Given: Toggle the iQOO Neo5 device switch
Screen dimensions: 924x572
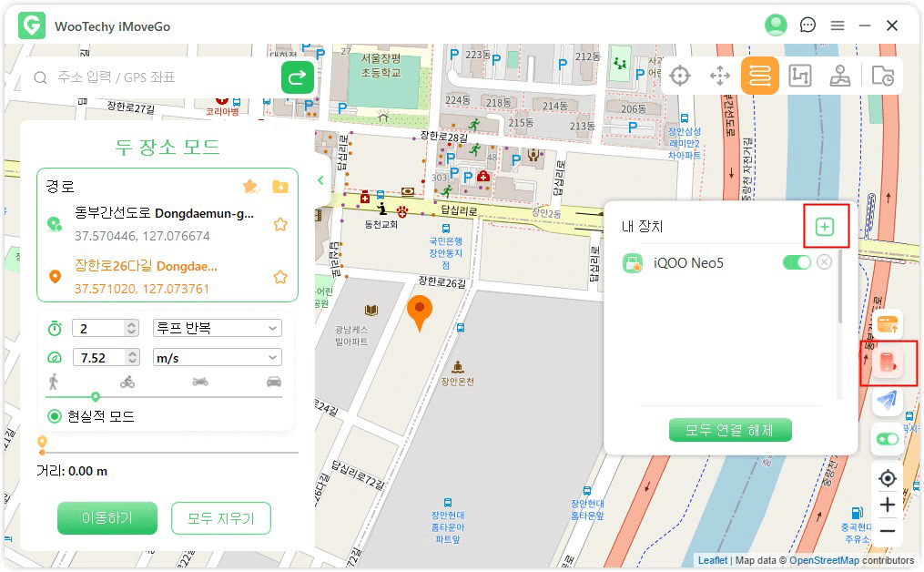Looking at the screenshot, I should [x=797, y=262].
